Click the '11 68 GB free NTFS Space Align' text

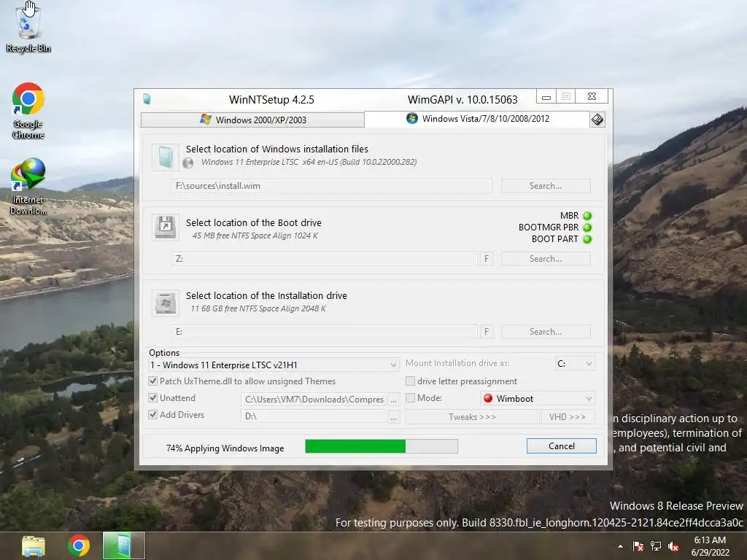coord(258,308)
